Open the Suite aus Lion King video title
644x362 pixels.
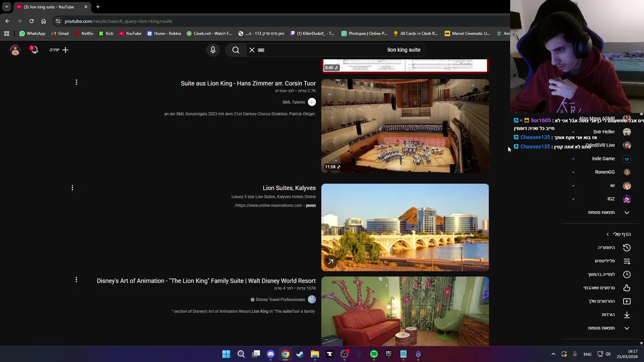point(248,83)
